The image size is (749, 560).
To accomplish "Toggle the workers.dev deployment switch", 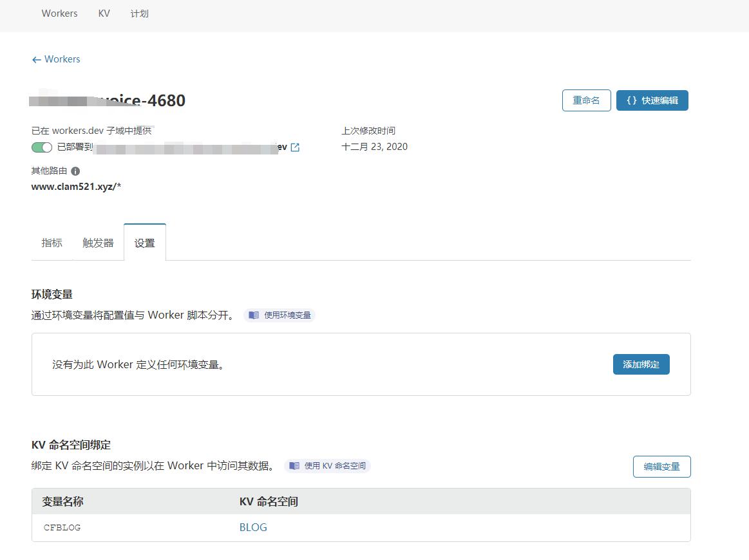I will [x=42, y=147].
